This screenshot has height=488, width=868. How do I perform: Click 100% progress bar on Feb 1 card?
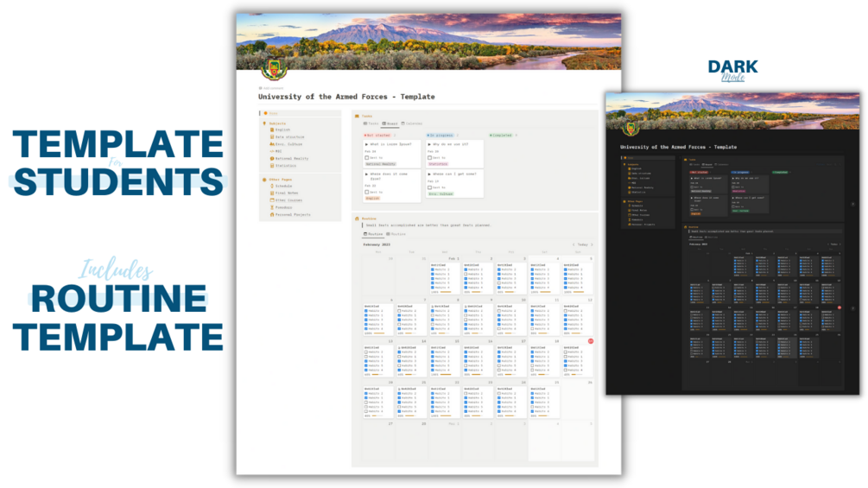coord(447,292)
